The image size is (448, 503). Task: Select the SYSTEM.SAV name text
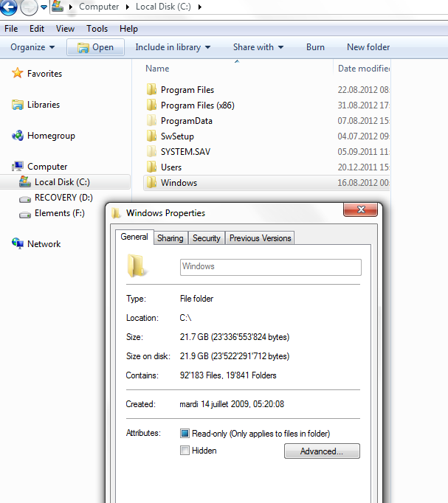coord(185,151)
